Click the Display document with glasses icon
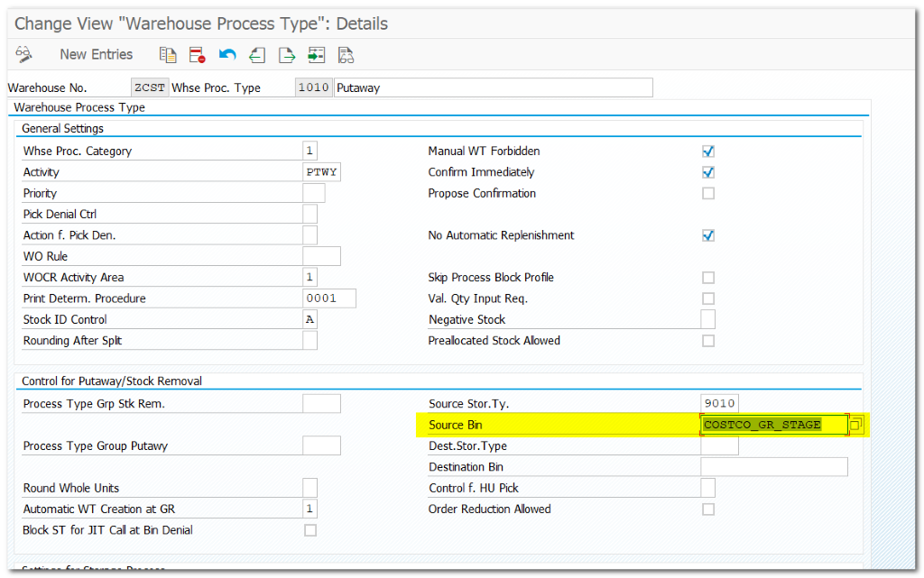The image size is (924, 578). (x=346, y=54)
